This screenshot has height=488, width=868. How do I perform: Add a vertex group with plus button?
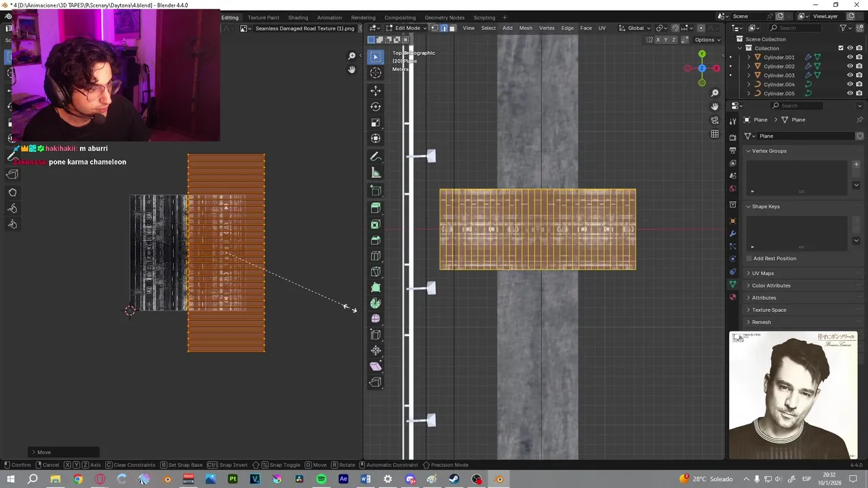[x=856, y=164]
